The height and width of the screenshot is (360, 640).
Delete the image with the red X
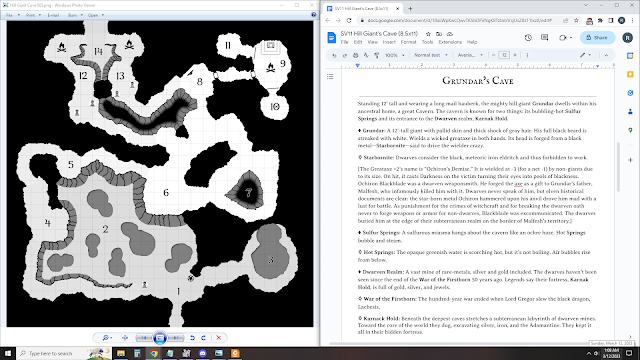point(219,338)
